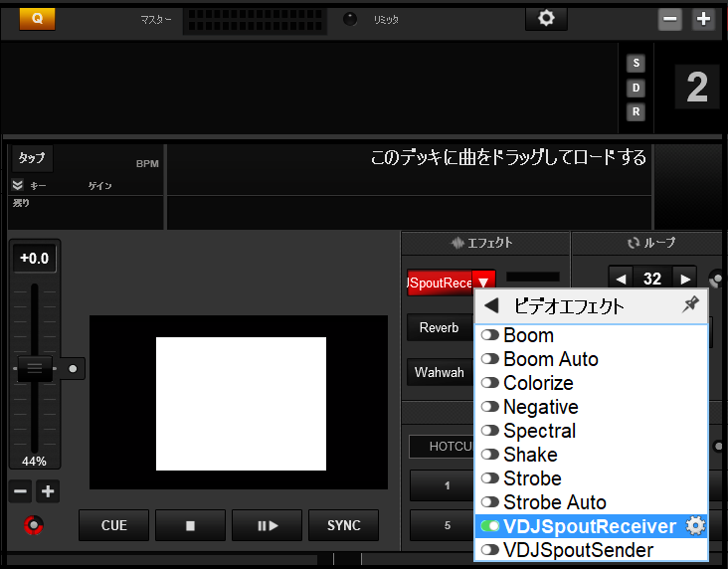Toggle the Strobe Auto effect

pyautogui.click(x=490, y=501)
